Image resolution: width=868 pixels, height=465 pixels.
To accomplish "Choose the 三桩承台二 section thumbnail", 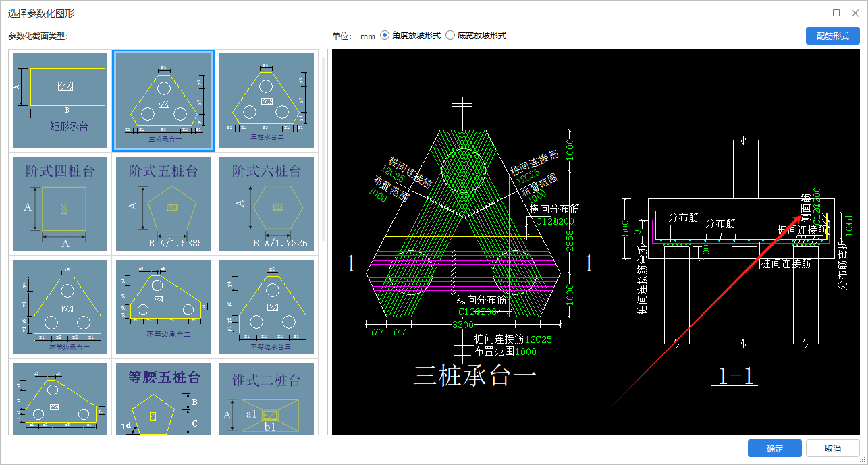I will pos(267,101).
